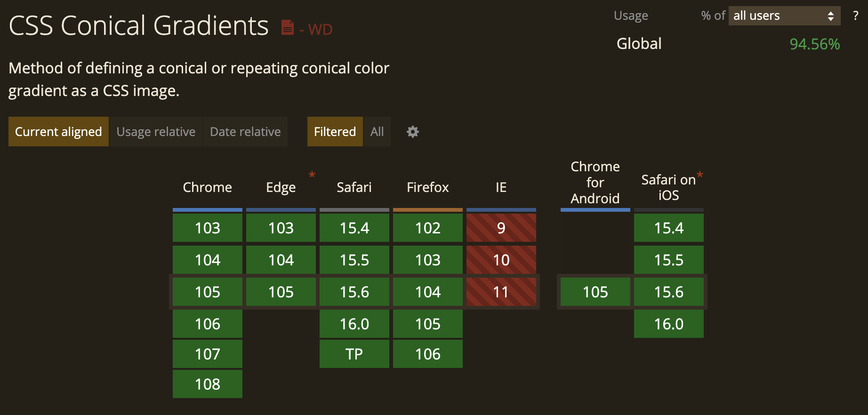Image resolution: width=868 pixels, height=415 pixels.
Task: Click the Edge 103 version cell
Action: point(281,228)
